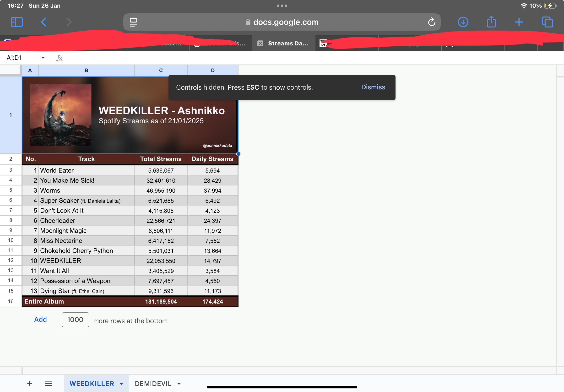
Task: Expand the DEMIDEVIL sheet tab dropdown
Action: point(179,384)
